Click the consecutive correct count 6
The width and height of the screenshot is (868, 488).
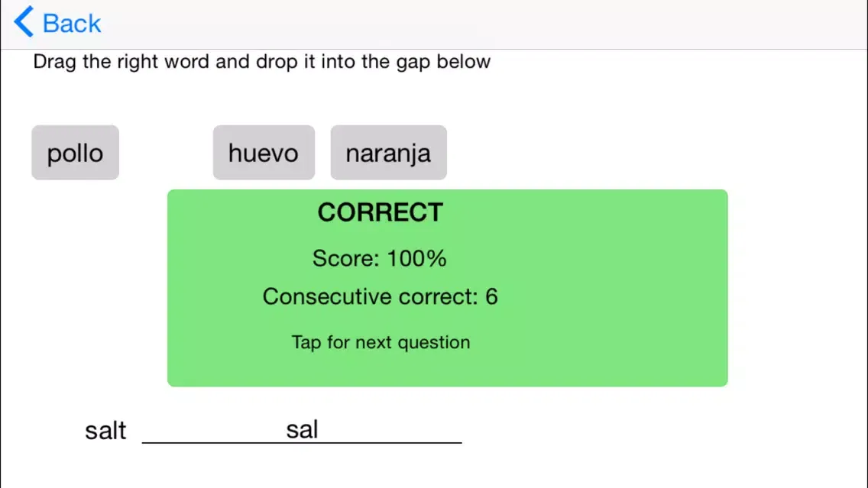pos(491,296)
